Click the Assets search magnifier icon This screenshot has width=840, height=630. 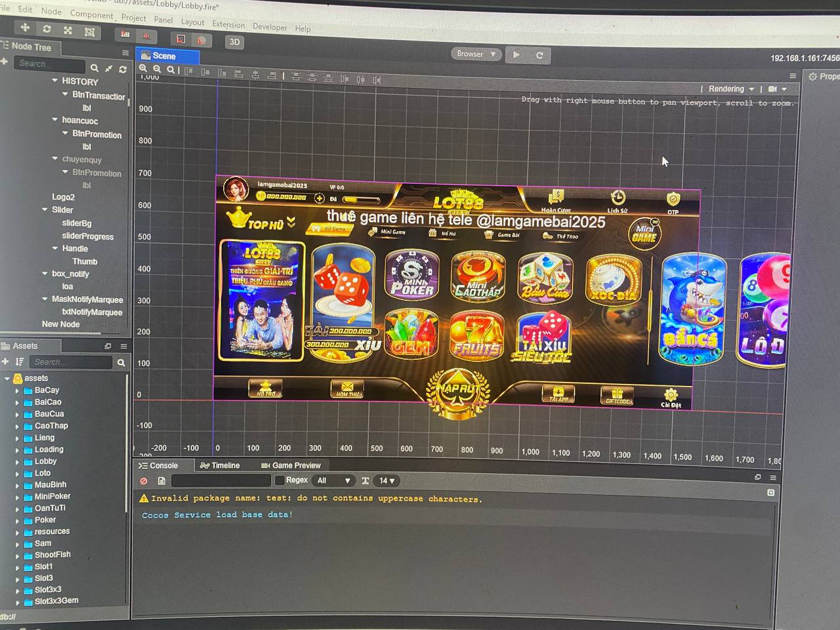click(121, 362)
